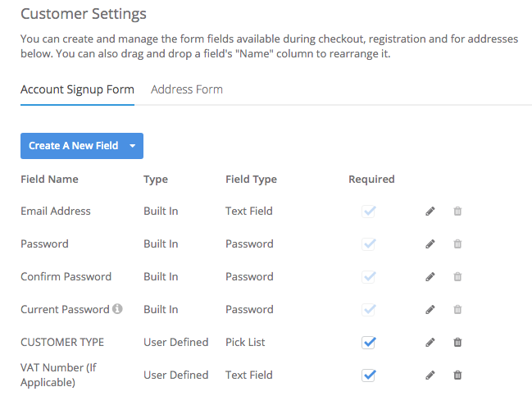Click the Create A New Field button
532x396 pixels.
[x=73, y=146]
